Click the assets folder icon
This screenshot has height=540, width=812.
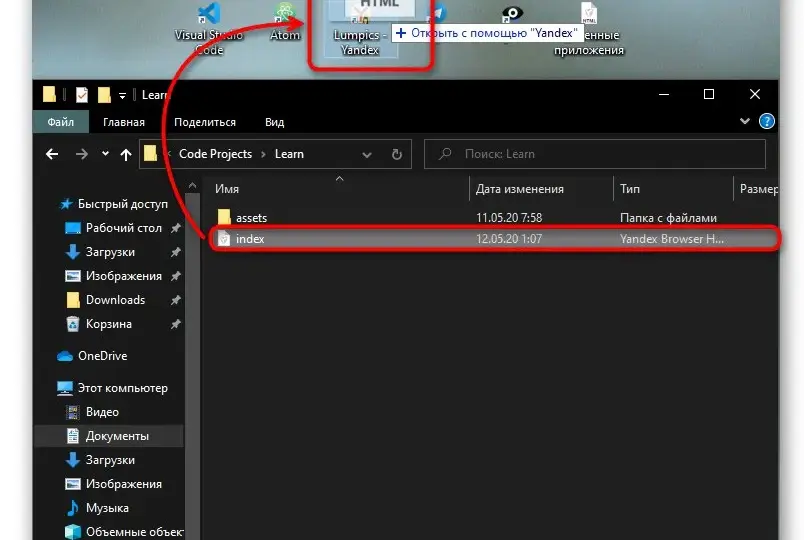[224, 217]
